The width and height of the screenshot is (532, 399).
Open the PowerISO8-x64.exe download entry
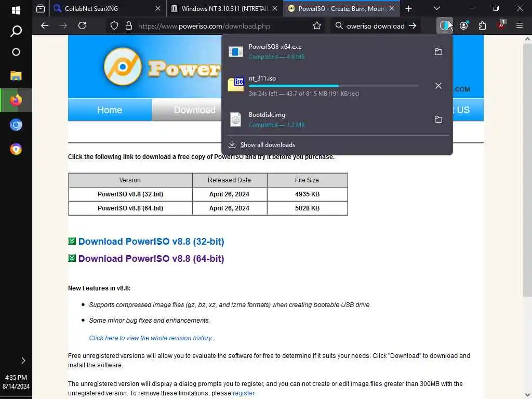click(326, 51)
